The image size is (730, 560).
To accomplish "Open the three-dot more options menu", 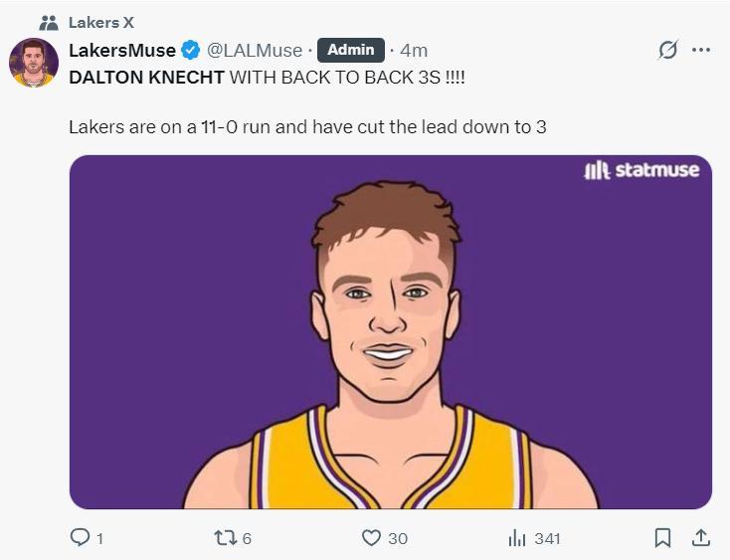I will (x=701, y=50).
